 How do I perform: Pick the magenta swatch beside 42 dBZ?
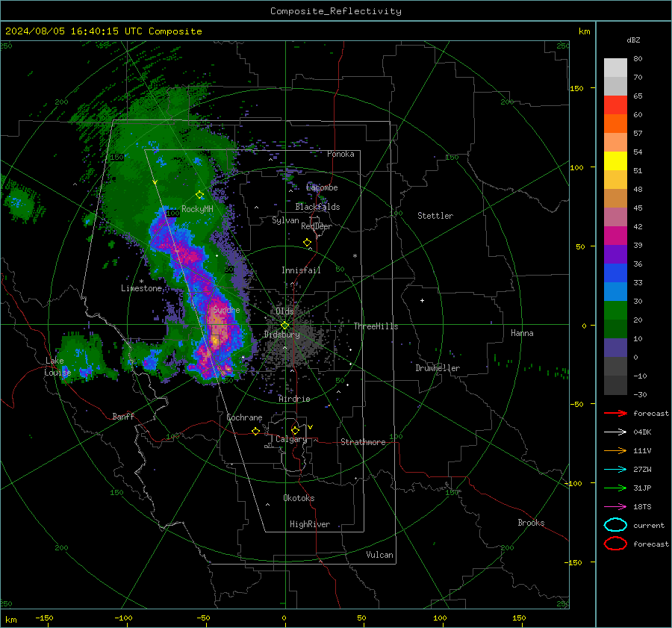pos(615,236)
